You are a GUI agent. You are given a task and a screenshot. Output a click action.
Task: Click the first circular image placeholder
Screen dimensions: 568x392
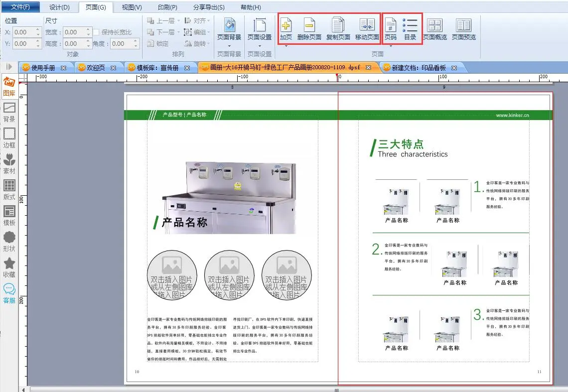pyautogui.click(x=172, y=275)
